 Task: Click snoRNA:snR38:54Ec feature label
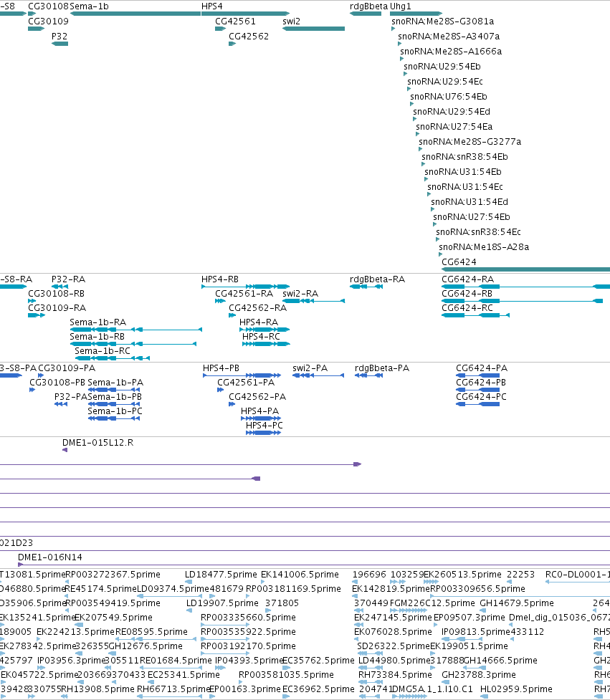click(478, 231)
